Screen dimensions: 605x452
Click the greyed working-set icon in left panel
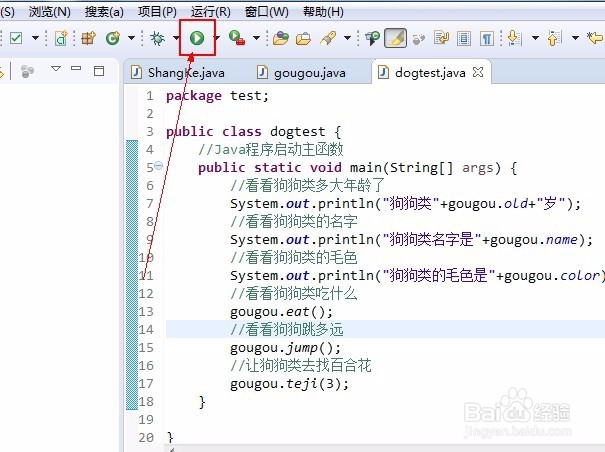click(27, 71)
